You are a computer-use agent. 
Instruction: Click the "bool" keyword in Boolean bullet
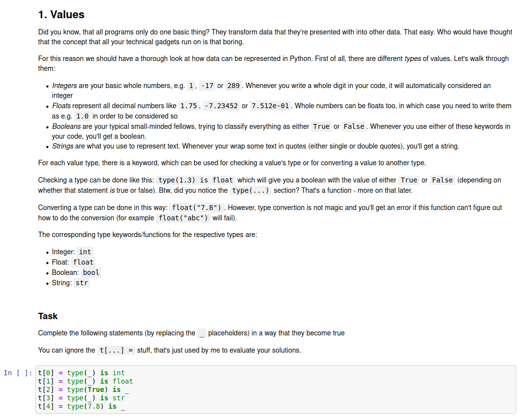click(x=91, y=272)
